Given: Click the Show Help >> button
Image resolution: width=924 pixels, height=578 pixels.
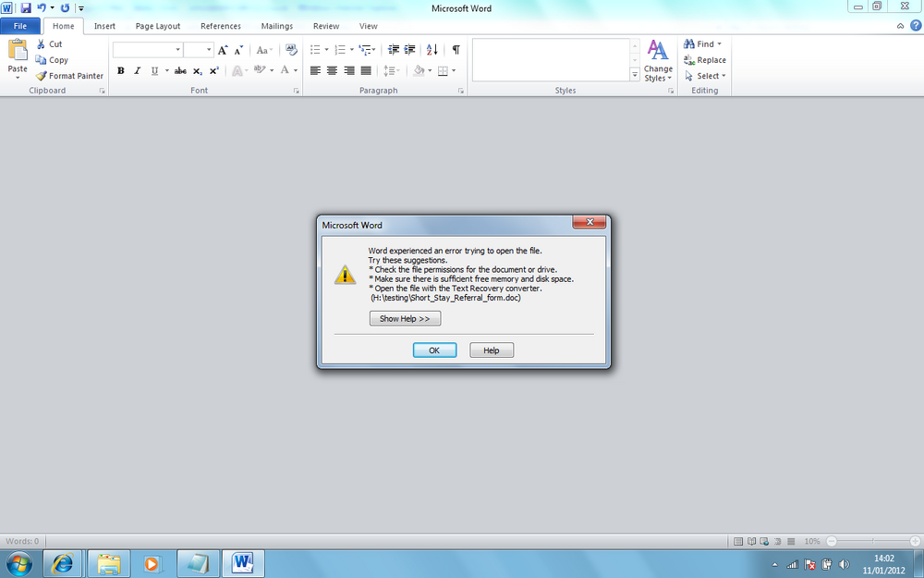Looking at the screenshot, I should pos(405,318).
